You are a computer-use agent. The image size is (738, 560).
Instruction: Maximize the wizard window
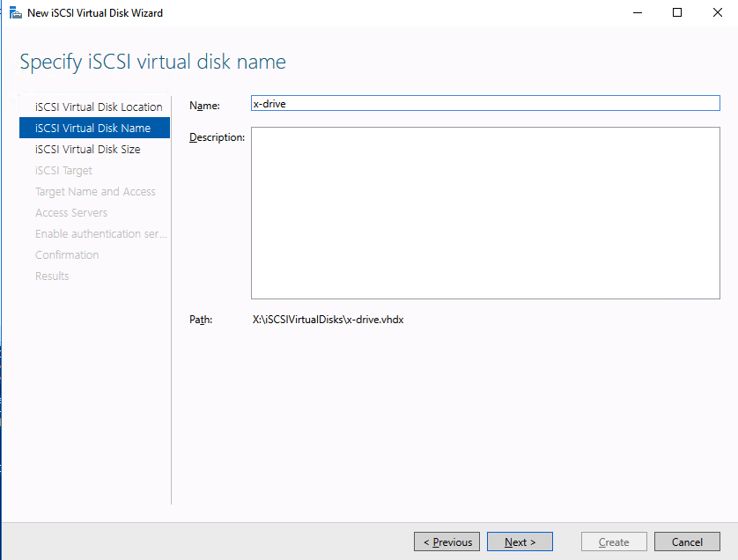point(676,13)
